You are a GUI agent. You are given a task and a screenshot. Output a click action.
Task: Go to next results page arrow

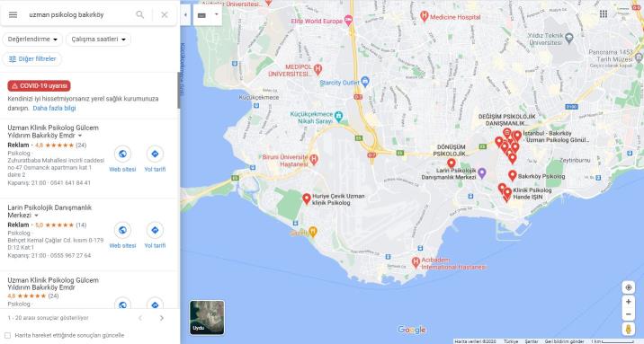162,318
